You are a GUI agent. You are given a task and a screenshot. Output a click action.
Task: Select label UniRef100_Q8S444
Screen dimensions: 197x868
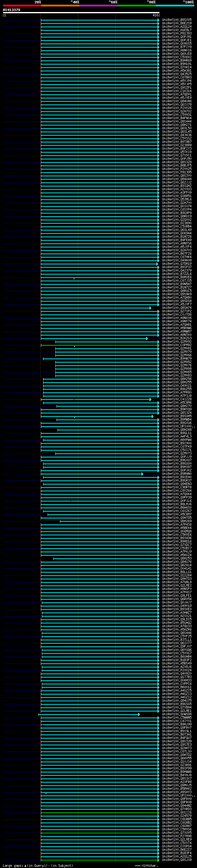coord(176,122)
